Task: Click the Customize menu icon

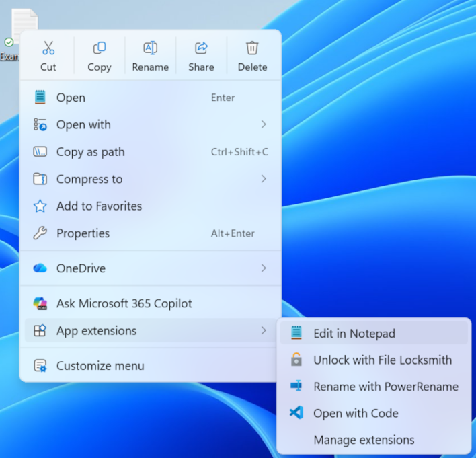Action: pyautogui.click(x=40, y=365)
